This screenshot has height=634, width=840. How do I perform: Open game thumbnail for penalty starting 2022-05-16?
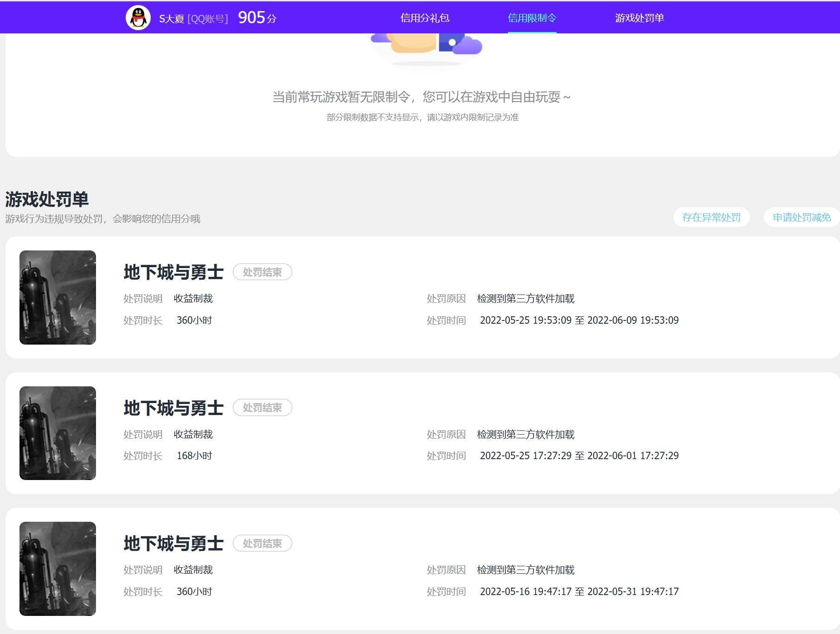coord(58,569)
